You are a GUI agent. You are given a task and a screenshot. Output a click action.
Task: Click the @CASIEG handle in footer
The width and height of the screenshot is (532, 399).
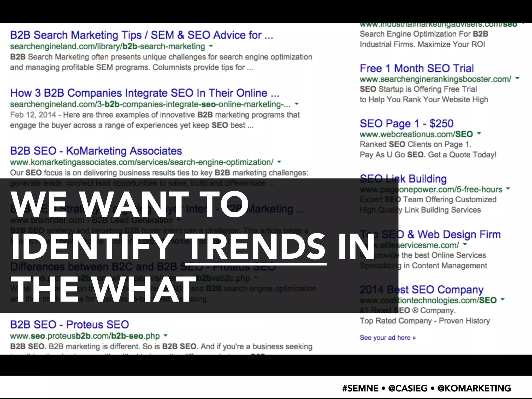[x=408, y=388]
